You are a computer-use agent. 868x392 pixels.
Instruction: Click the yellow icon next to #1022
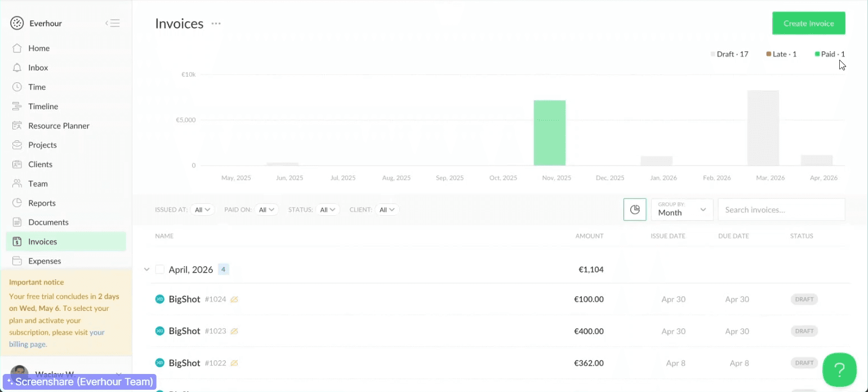[234, 363]
